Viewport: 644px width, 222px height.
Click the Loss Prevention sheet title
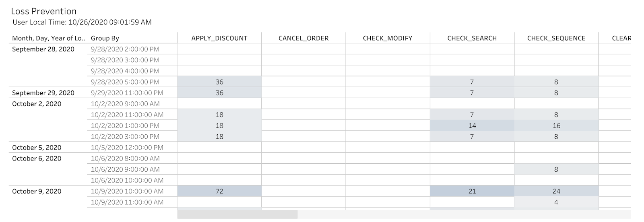click(43, 11)
